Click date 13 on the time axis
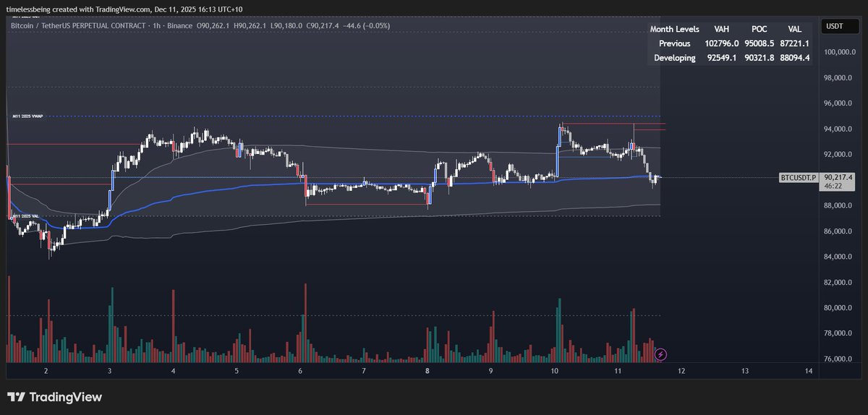This screenshot has width=868, height=415. [x=745, y=371]
